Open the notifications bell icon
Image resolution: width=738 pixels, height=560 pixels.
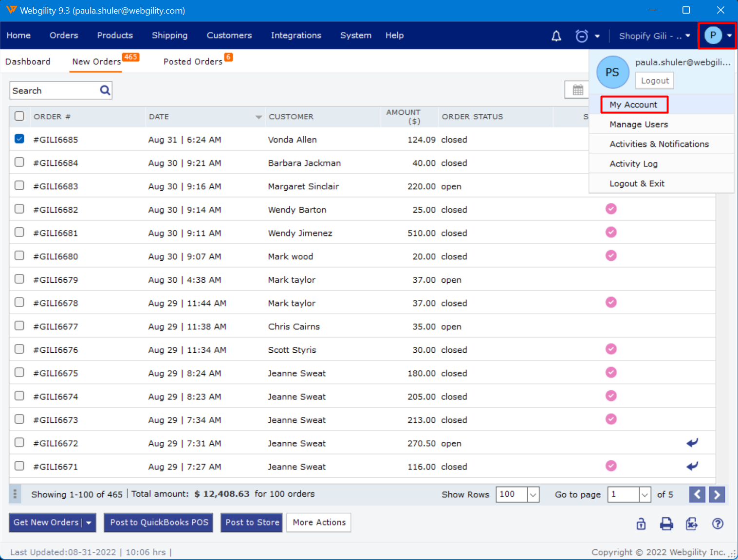pos(556,36)
